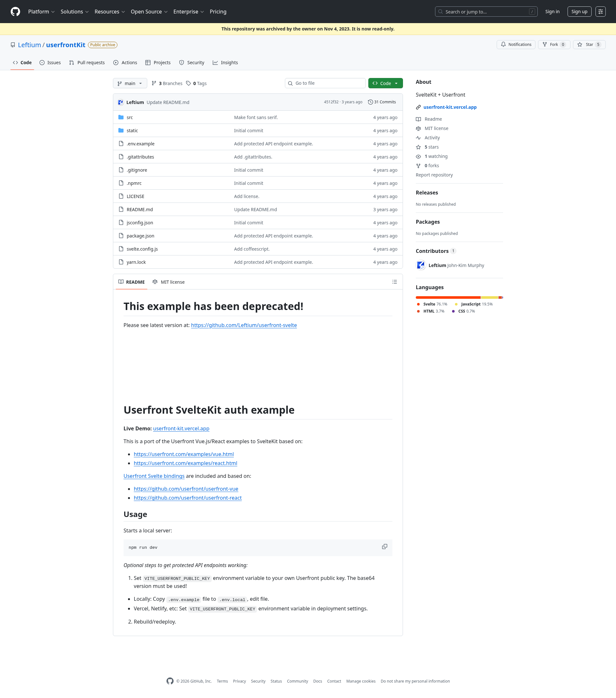The width and height of the screenshot is (616, 698).
Task: Open the 31 Commits history
Action: click(x=382, y=102)
